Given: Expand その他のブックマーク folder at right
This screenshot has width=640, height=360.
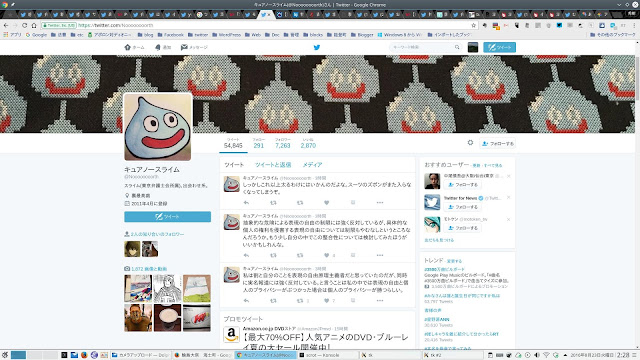Looking at the screenshot, I should 613,35.
